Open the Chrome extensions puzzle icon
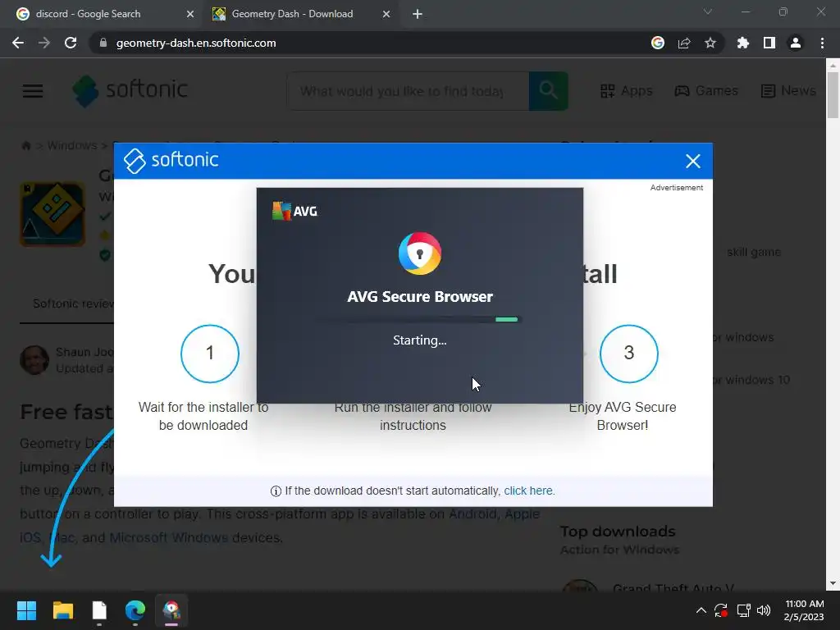This screenshot has width=840, height=630. (x=743, y=43)
